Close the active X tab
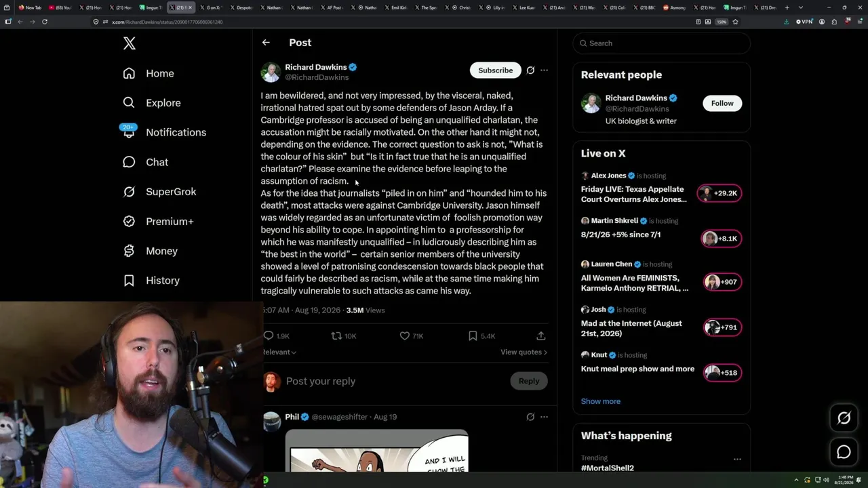 [190, 7]
